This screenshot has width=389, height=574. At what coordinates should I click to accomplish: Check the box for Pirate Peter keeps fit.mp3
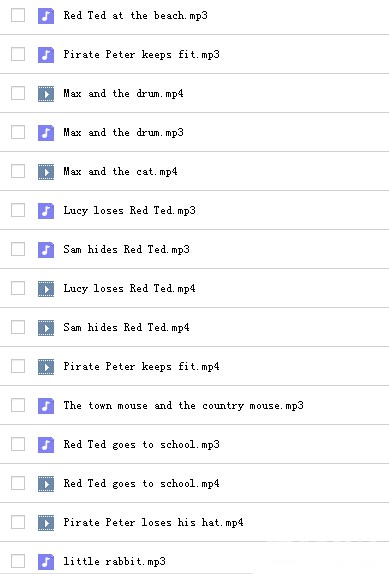[18, 54]
